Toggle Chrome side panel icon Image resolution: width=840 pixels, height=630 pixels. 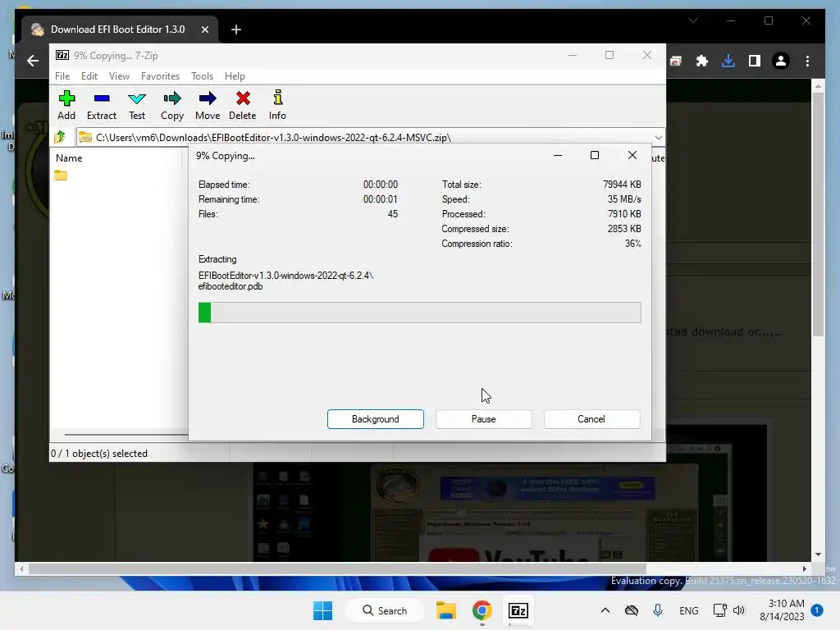(x=755, y=61)
